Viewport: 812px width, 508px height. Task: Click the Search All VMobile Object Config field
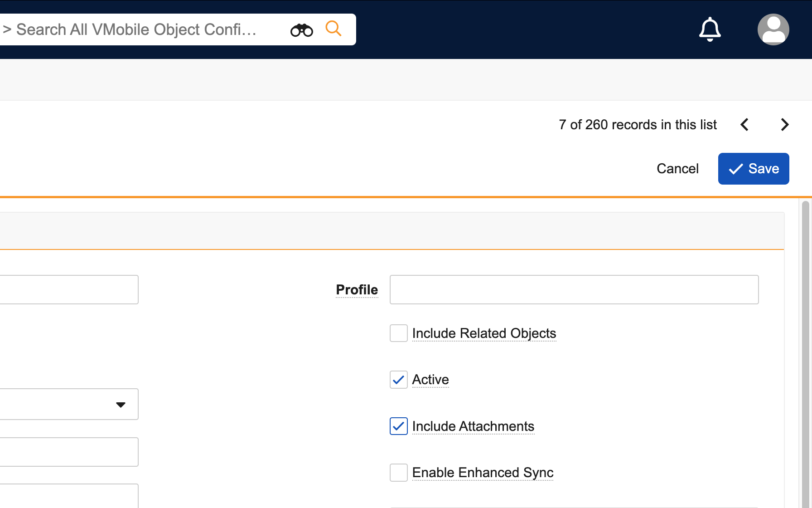tap(136, 30)
